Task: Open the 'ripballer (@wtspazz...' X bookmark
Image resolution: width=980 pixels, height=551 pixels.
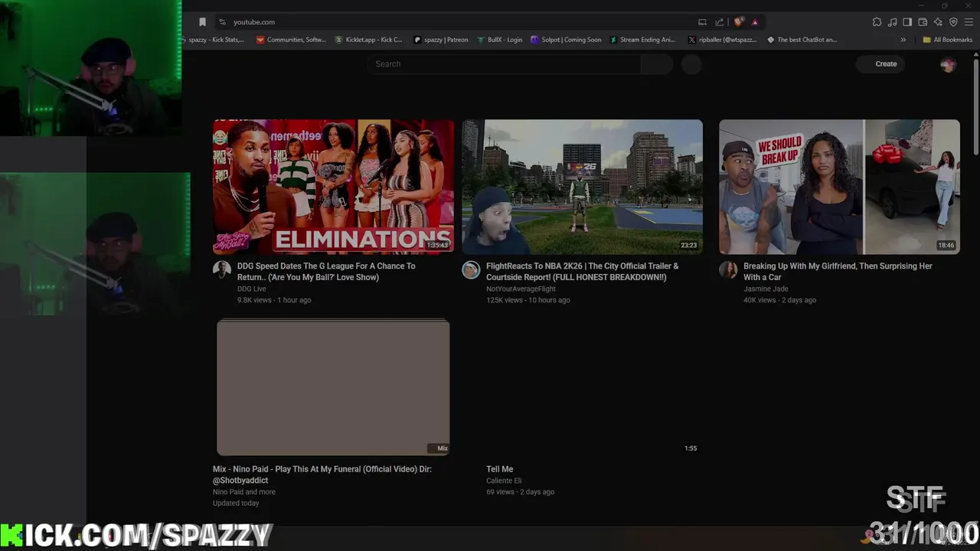Action: pos(723,40)
